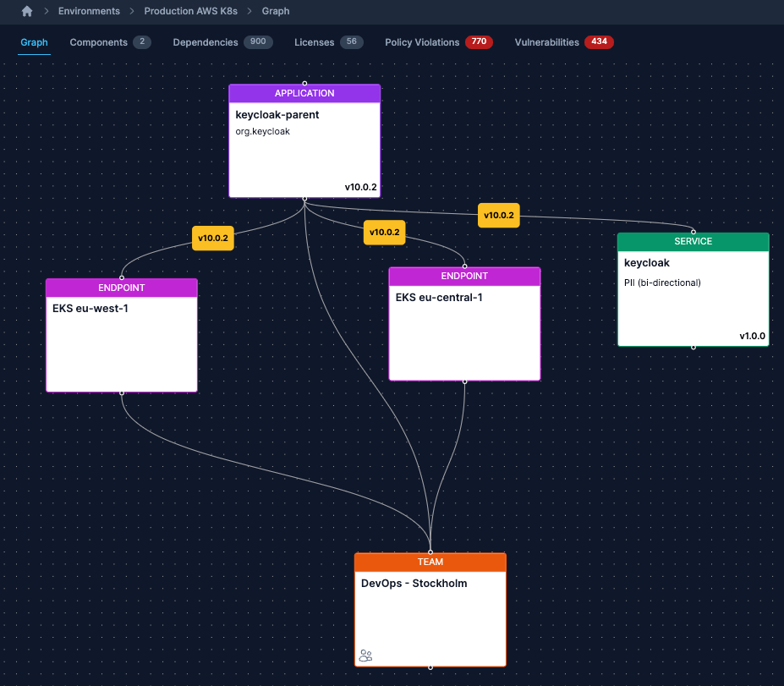Select the EKS eu-central-1 endpoint node
Image resolution: width=784 pixels, height=686 pixels.
pyautogui.click(x=464, y=324)
